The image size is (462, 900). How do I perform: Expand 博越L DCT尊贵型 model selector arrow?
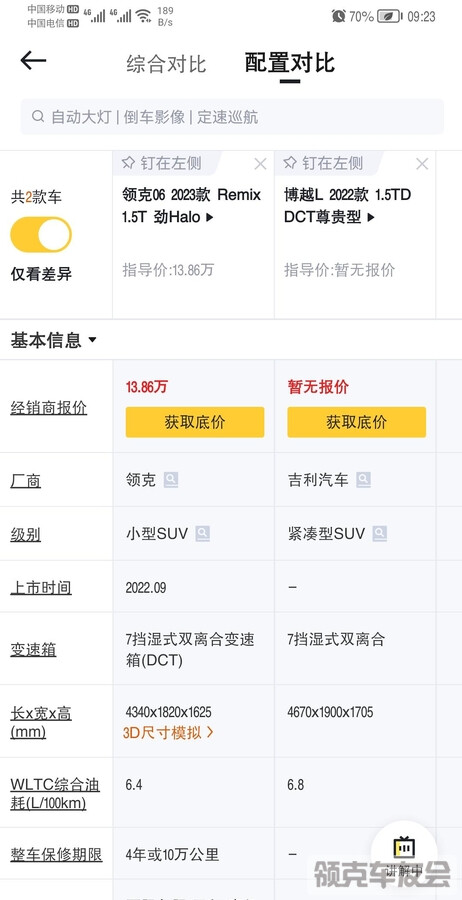tap(371, 218)
